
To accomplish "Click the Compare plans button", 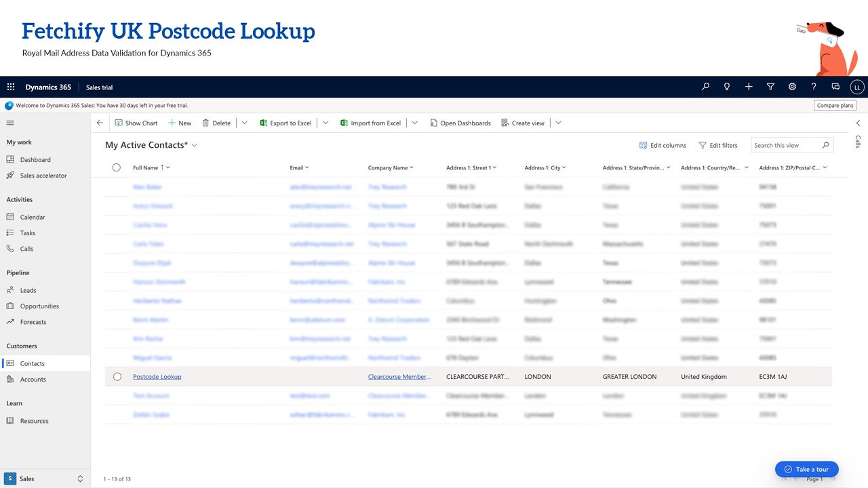I will (835, 105).
